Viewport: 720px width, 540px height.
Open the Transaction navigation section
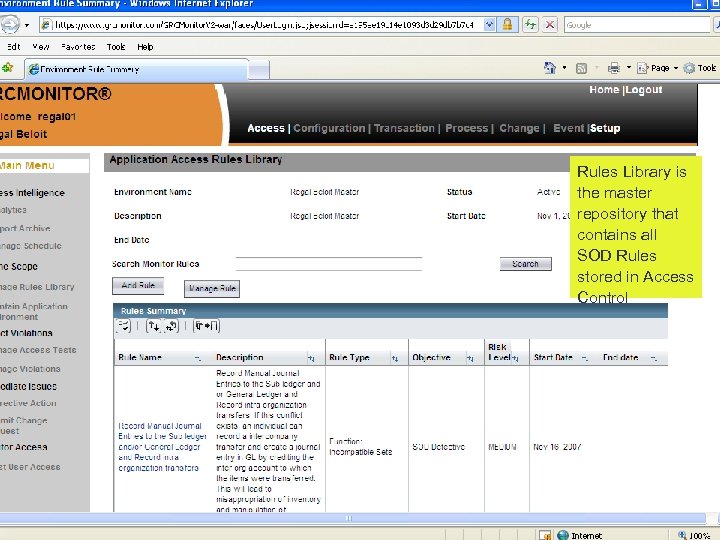(404, 128)
